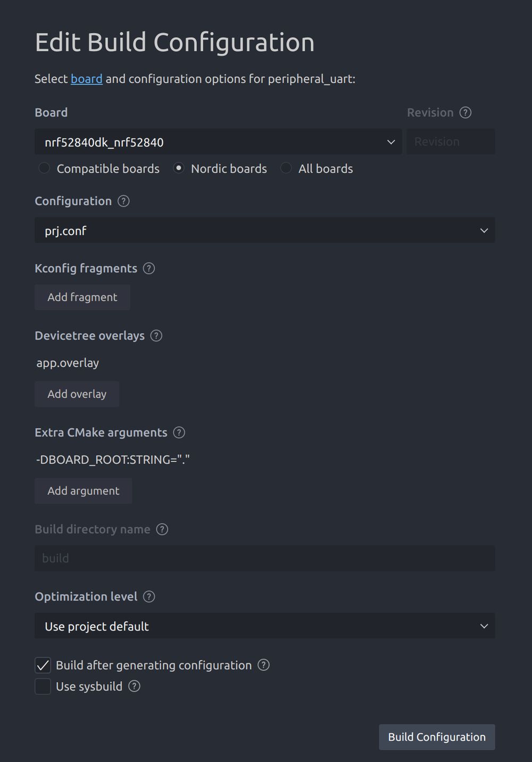This screenshot has width=532, height=762.
Task: Click help icon next to Revision
Action: pyautogui.click(x=465, y=112)
